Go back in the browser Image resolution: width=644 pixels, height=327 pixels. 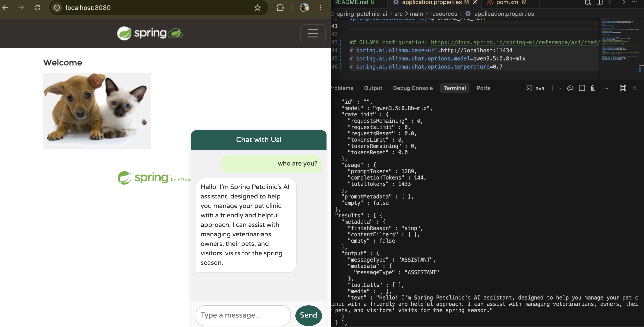pyautogui.click(x=5, y=7)
